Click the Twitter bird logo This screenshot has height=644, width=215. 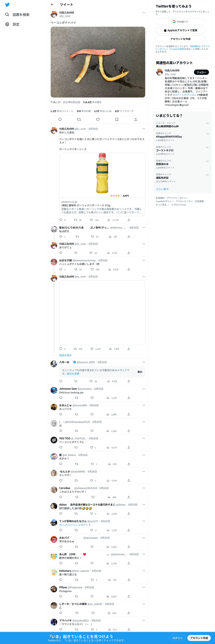pyautogui.click(x=8, y=5)
